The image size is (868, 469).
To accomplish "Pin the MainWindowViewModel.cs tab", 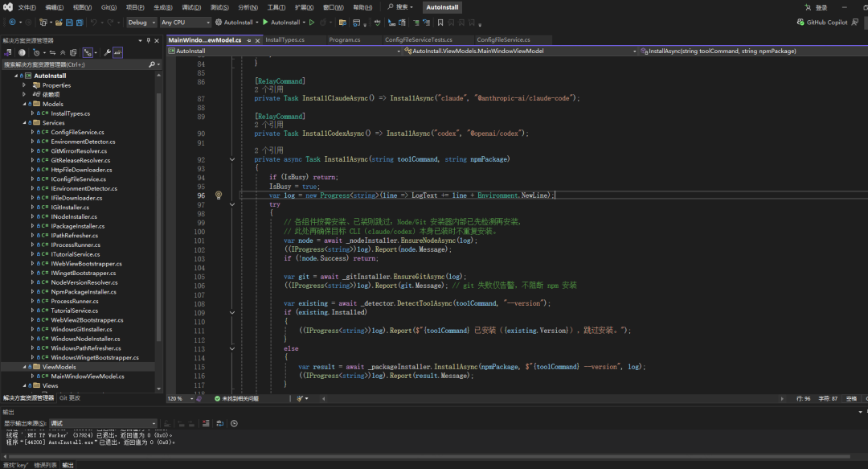I will coord(249,40).
